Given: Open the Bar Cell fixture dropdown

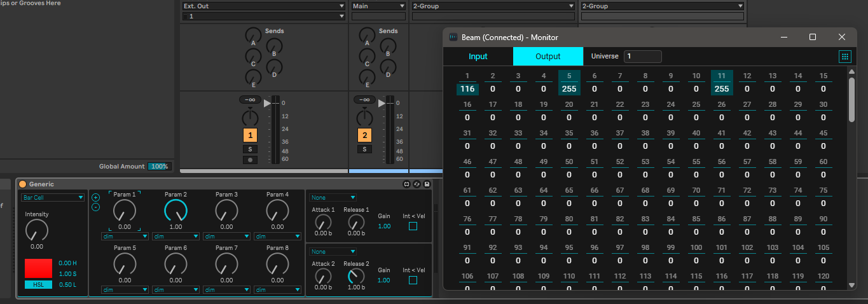Looking at the screenshot, I should point(52,198).
